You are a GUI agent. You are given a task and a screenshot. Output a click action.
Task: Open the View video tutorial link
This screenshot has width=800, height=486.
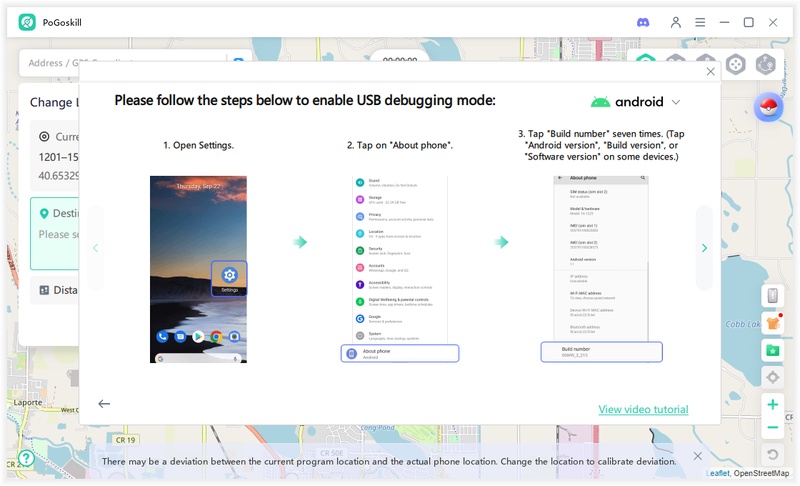coord(643,410)
